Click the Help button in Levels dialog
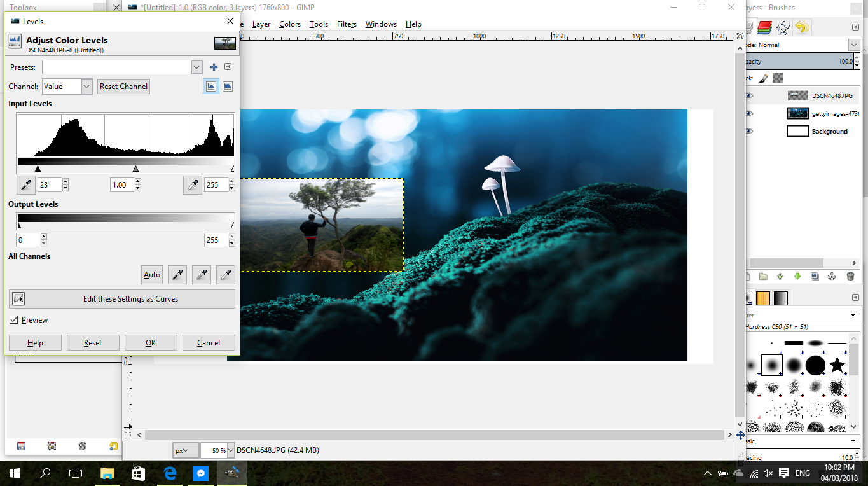 (35, 342)
